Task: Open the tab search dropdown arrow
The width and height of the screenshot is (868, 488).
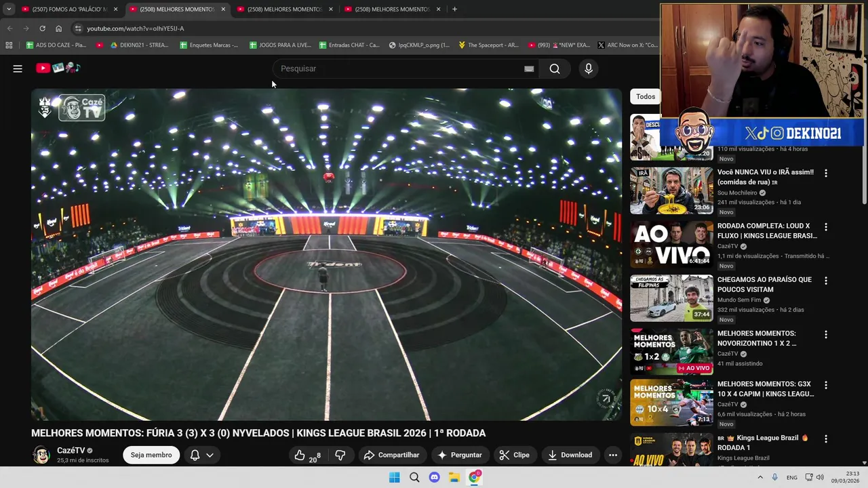Action: click(8, 9)
